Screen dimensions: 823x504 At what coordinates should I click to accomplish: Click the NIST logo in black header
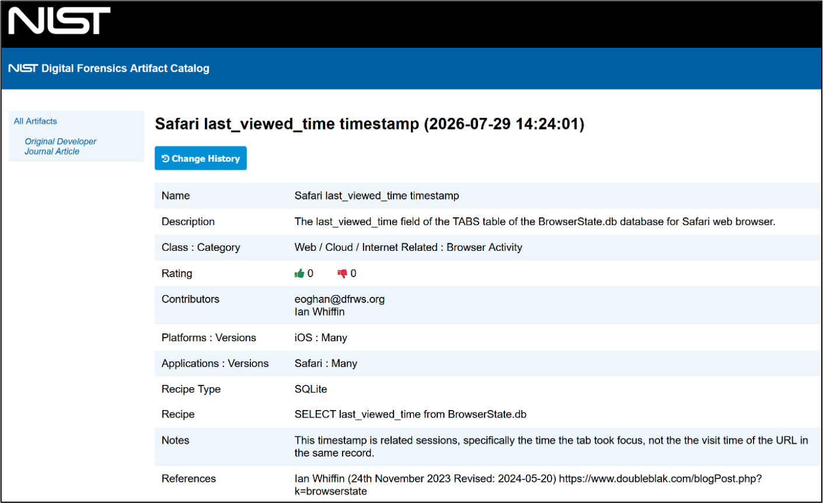59,21
